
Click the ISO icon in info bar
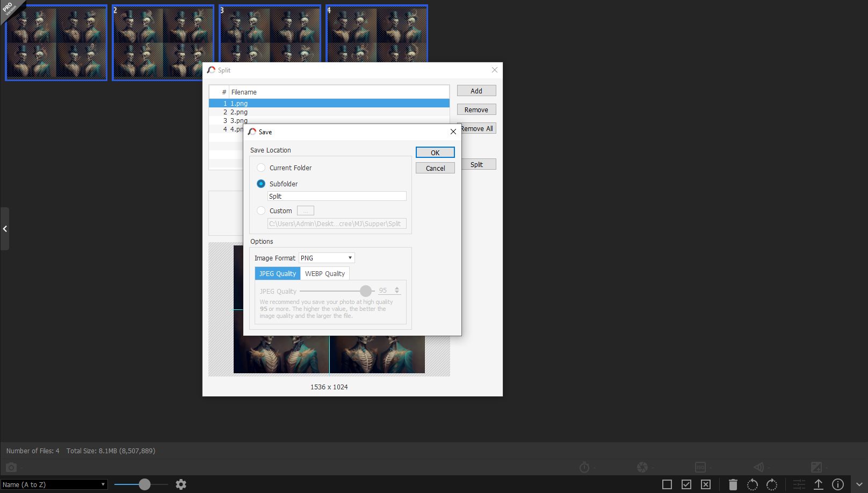pos(700,467)
